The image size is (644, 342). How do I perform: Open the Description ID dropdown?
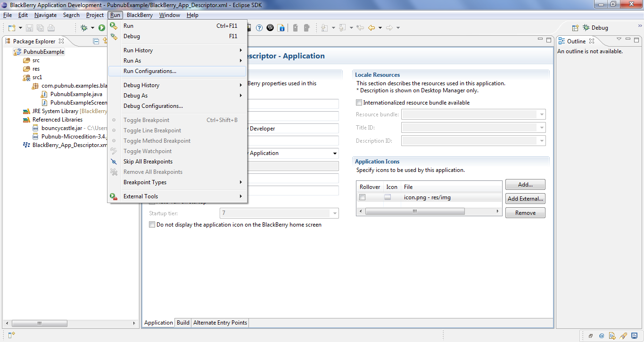[x=542, y=141]
